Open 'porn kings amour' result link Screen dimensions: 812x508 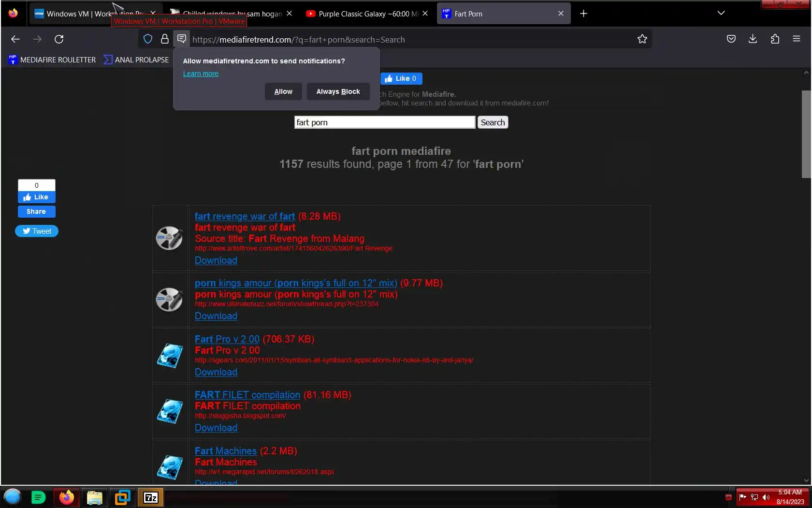296,283
